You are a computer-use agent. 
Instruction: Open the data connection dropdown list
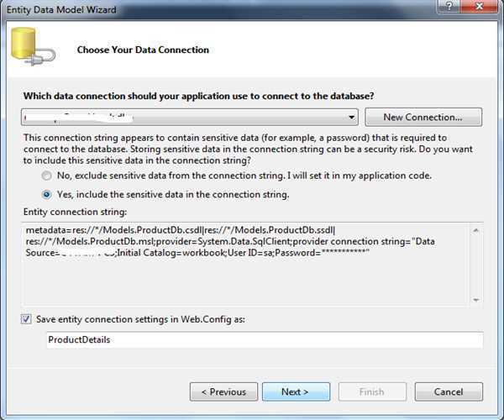351,117
